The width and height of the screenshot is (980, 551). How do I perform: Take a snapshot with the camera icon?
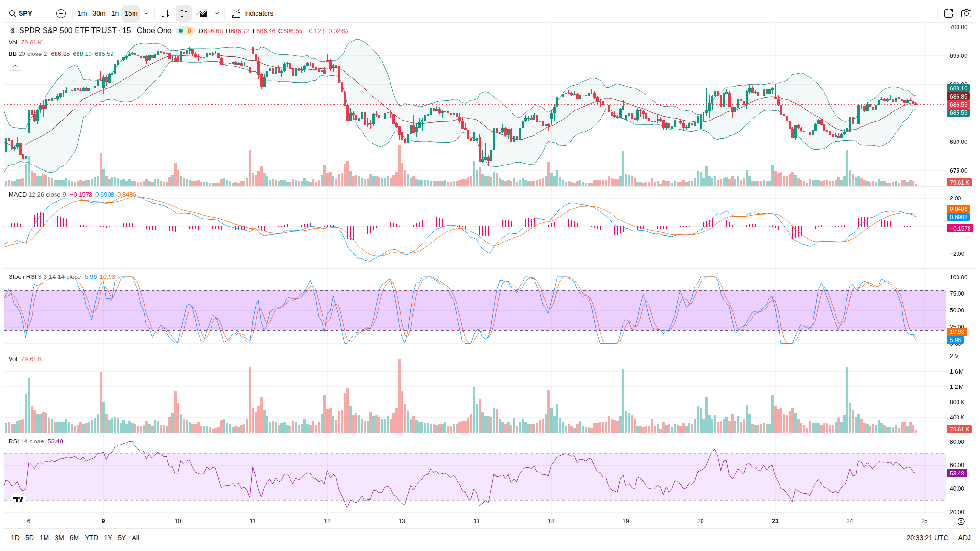pos(966,13)
